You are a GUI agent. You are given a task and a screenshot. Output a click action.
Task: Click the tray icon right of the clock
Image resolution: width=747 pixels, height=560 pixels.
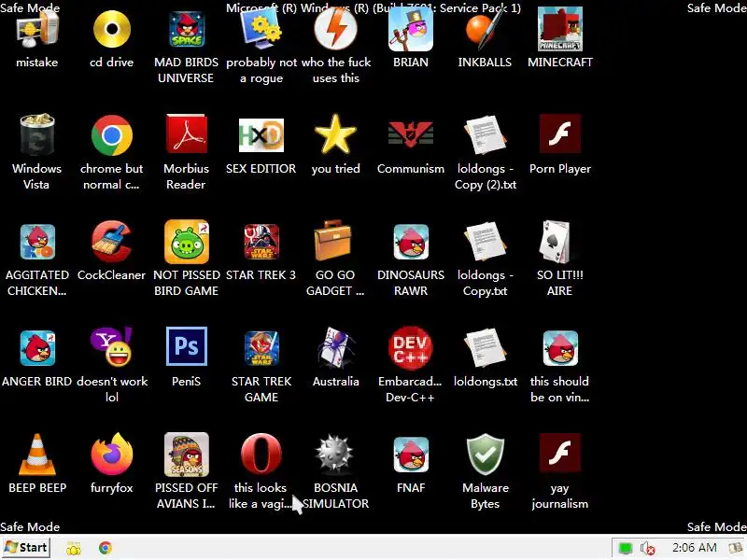738,548
